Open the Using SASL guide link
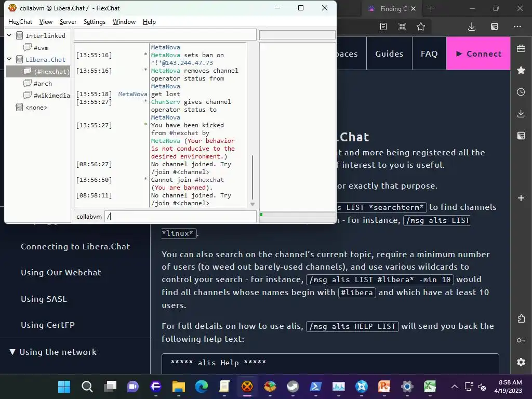 (x=44, y=299)
